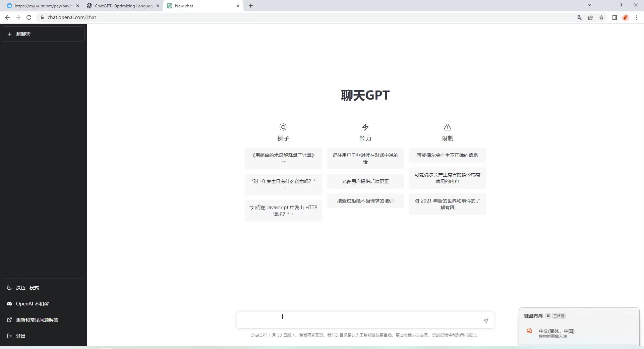The image size is (644, 349).
Task: Click the Windows key icon in 键盘布局
Action: (x=548, y=316)
